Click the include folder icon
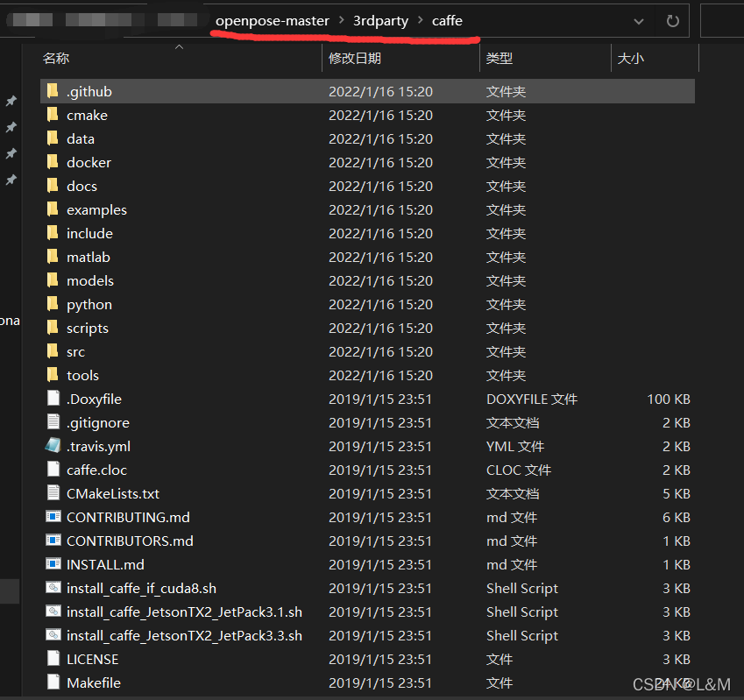Image resolution: width=744 pixels, height=700 pixels. click(x=53, y=232)
